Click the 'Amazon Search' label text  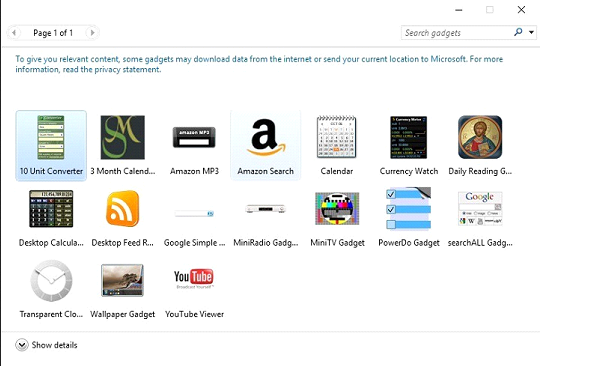click(266, 171)
